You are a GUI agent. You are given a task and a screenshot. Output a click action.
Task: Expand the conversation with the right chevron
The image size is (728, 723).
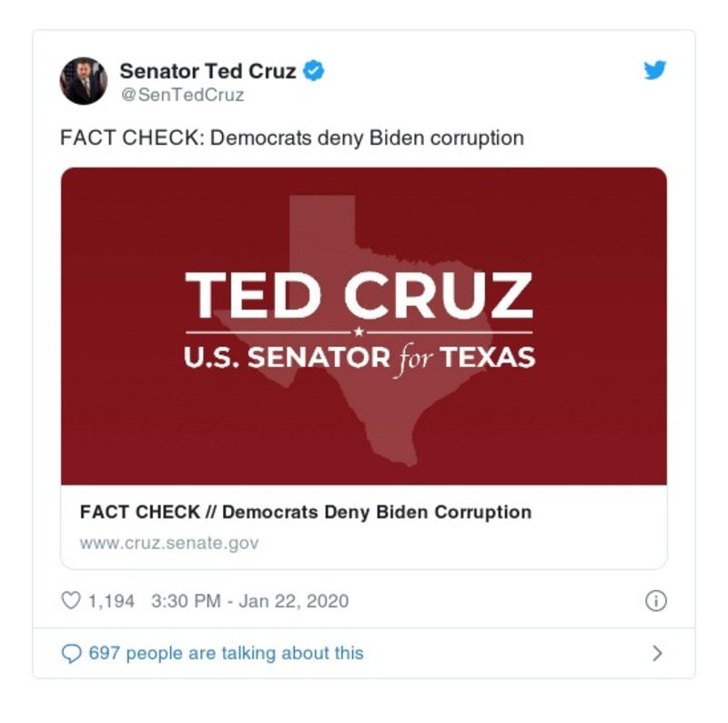658,654
